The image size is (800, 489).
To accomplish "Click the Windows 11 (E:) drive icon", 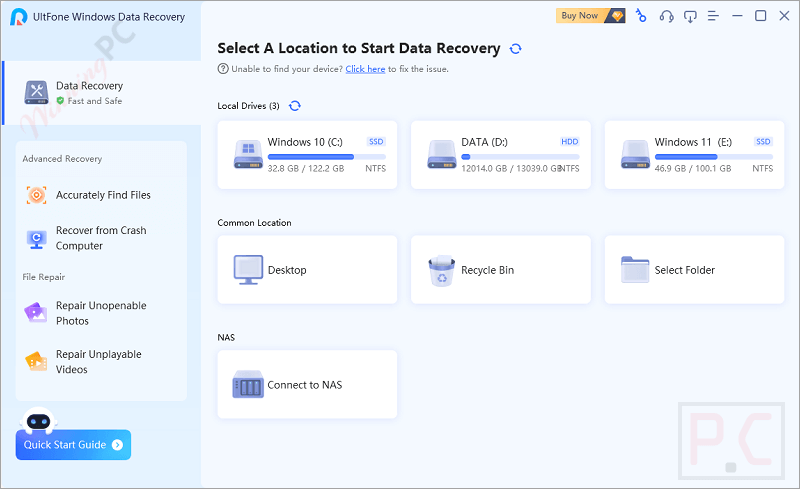I will pos(635,155).
